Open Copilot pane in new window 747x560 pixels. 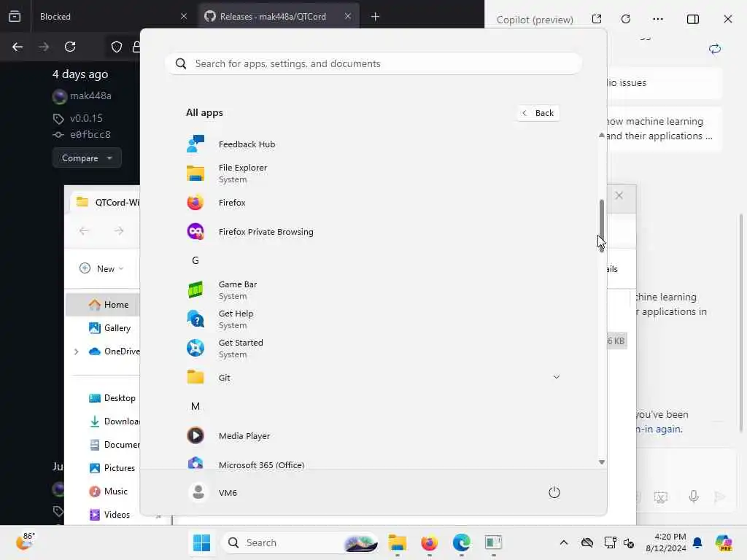pyautogui.click(x=597, y=19)
